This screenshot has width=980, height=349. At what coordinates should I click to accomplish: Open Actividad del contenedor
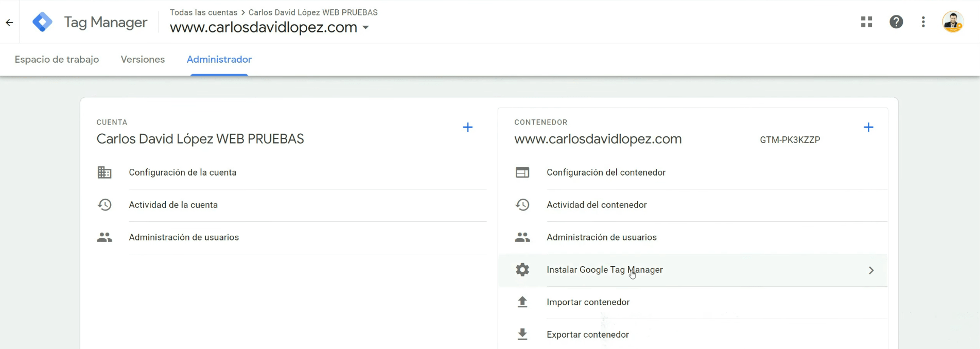pos(597,205)
